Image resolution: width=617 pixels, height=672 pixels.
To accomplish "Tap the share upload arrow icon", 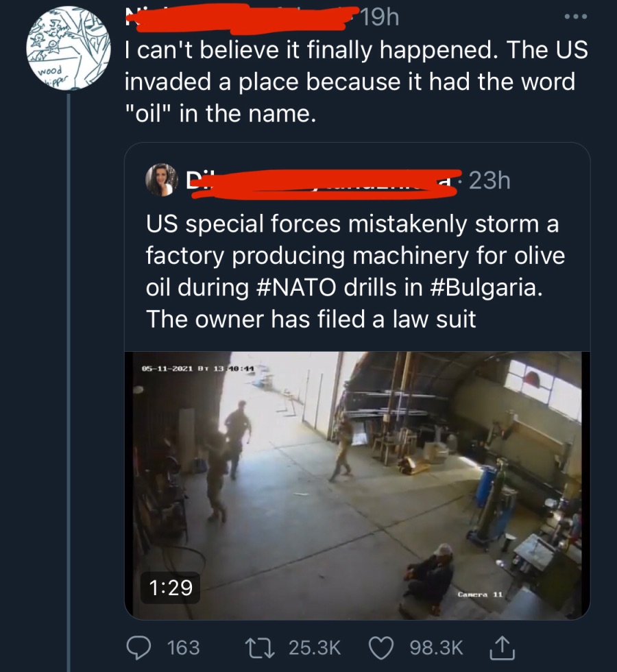I will pos(504,647).
